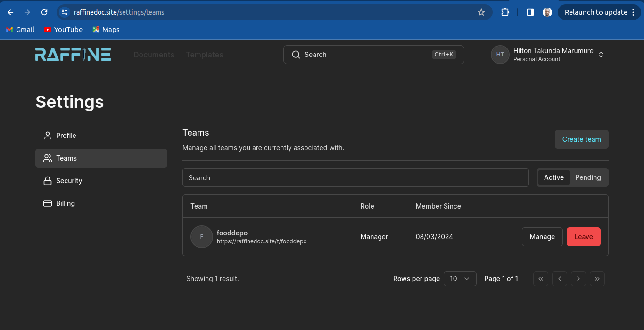Switch to the Active teams tab

554,177
